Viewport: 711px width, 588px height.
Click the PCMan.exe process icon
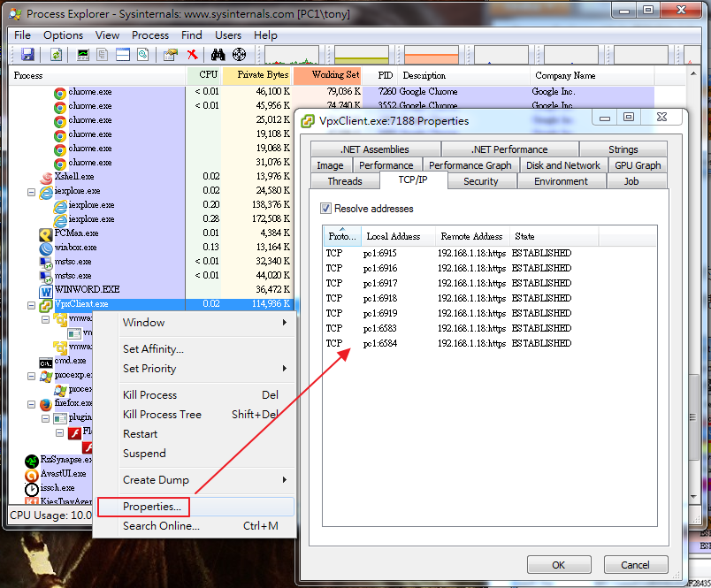pos(46,234)
